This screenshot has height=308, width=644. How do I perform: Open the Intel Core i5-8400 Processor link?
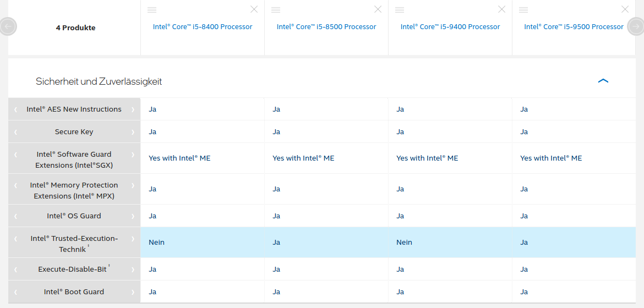pyautogui.click(x=203, y=27)
